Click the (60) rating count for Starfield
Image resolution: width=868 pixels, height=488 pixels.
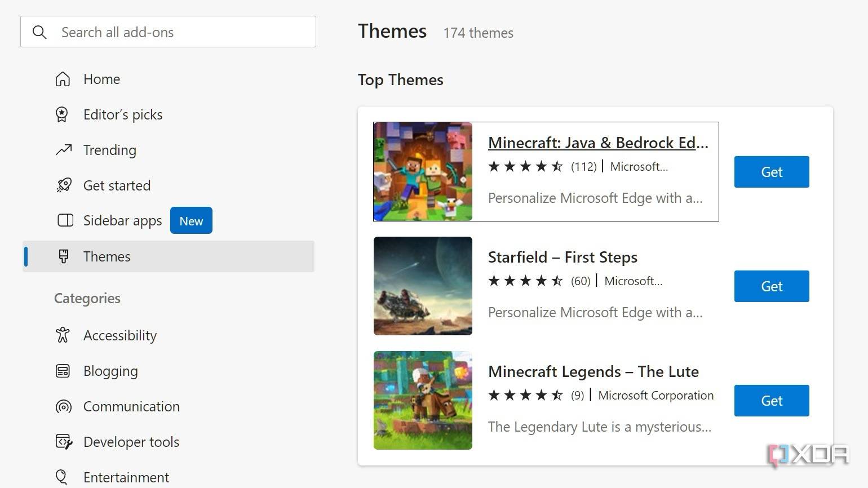[581, 281]
